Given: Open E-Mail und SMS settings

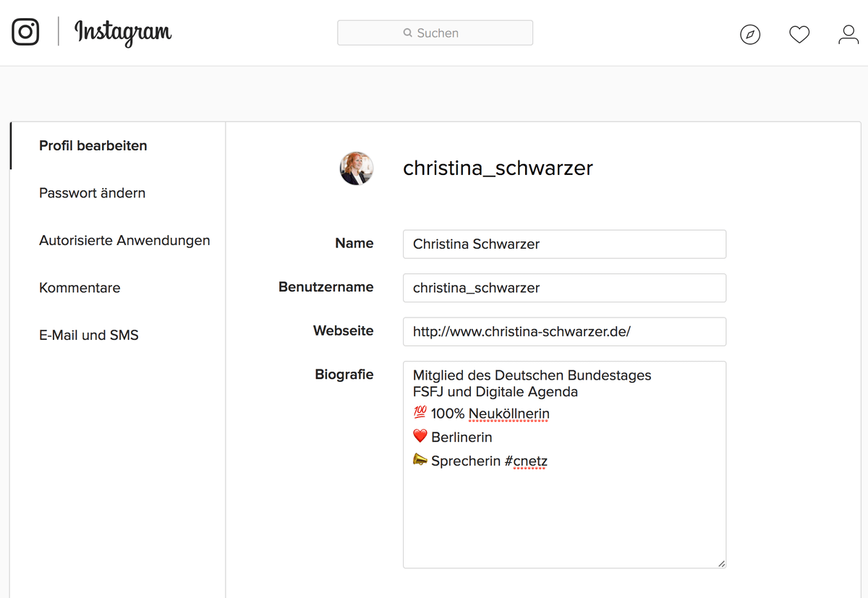Looking at the screenshot, I should [89, 335].
